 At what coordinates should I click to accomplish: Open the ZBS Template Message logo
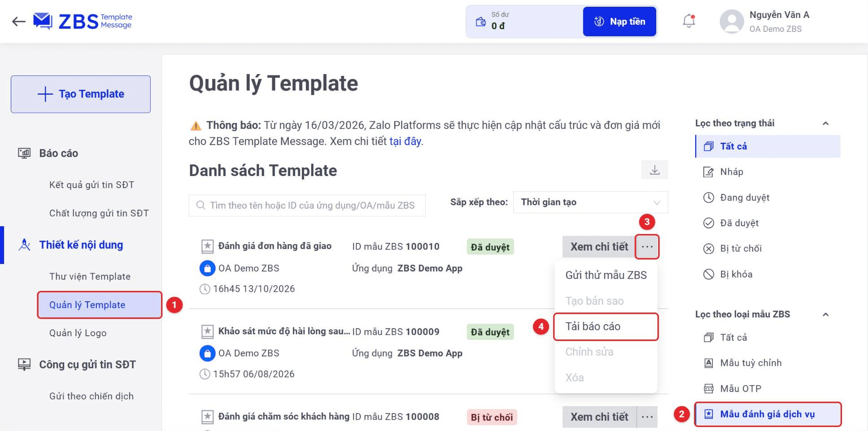coord(83,21)
